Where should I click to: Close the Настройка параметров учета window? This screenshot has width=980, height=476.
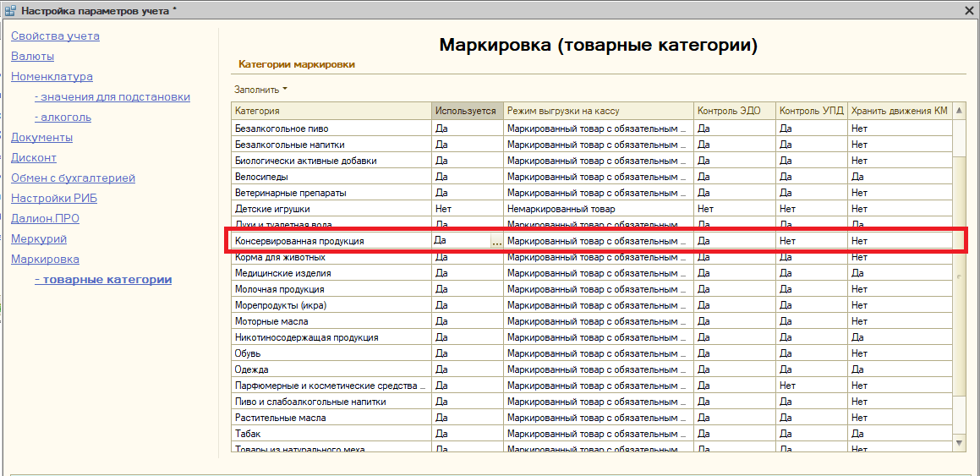click(x=969, y=11)
